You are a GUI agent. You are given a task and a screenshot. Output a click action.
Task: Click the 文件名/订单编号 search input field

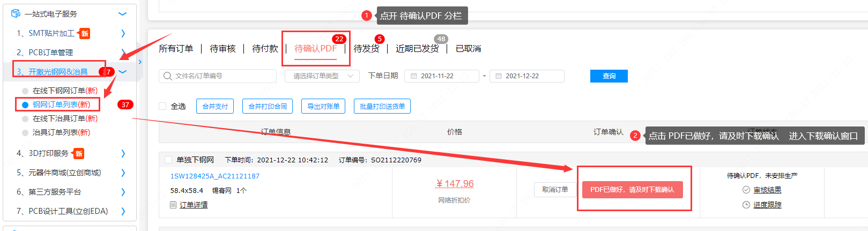(x=222, y=76)
